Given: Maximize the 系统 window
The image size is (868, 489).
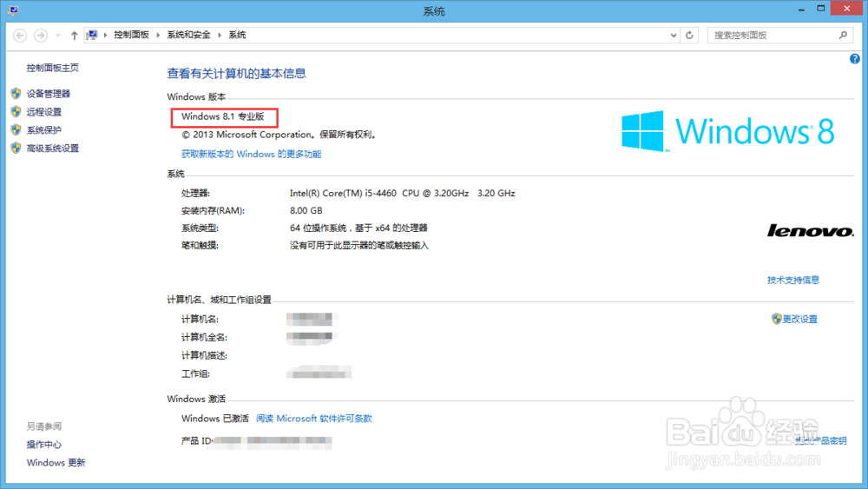Looking at the screenshot, I should click(x=821, y=9).
